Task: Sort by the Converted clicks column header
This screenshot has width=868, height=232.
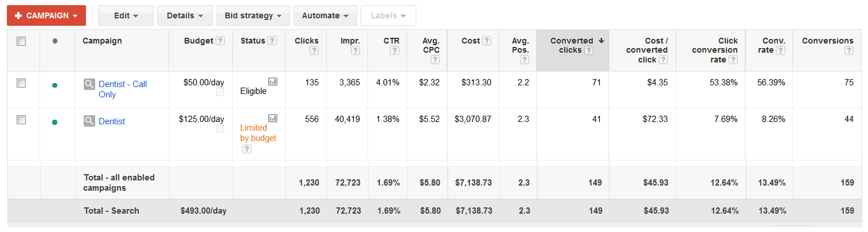Action: point(571,41)
